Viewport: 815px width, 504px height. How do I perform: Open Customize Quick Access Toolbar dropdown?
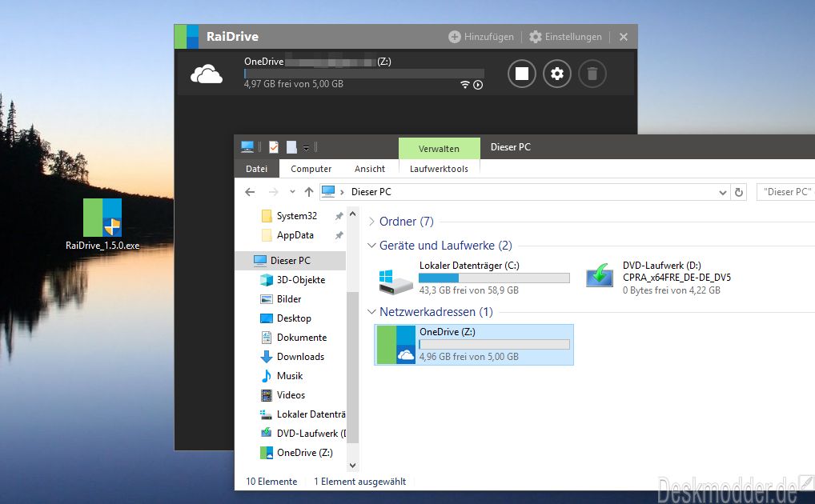coord(306,148)
